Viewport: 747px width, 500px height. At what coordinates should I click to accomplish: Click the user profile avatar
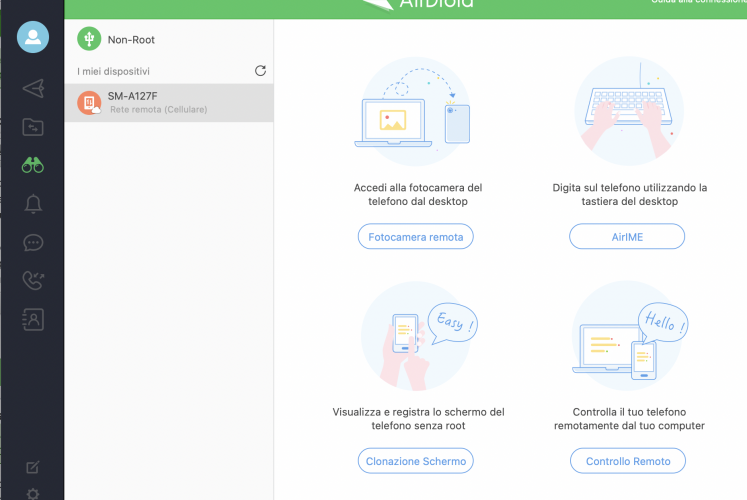pos(33,37)
